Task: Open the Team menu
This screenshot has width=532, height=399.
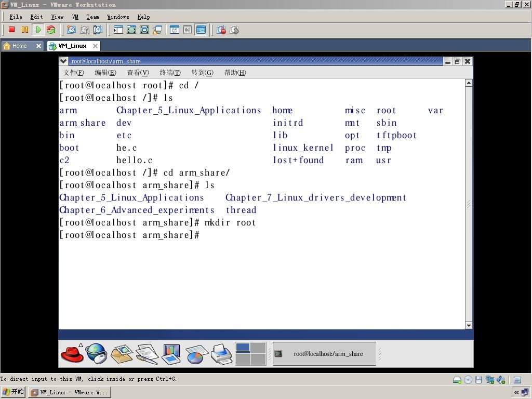Action: tap(92, 17)
